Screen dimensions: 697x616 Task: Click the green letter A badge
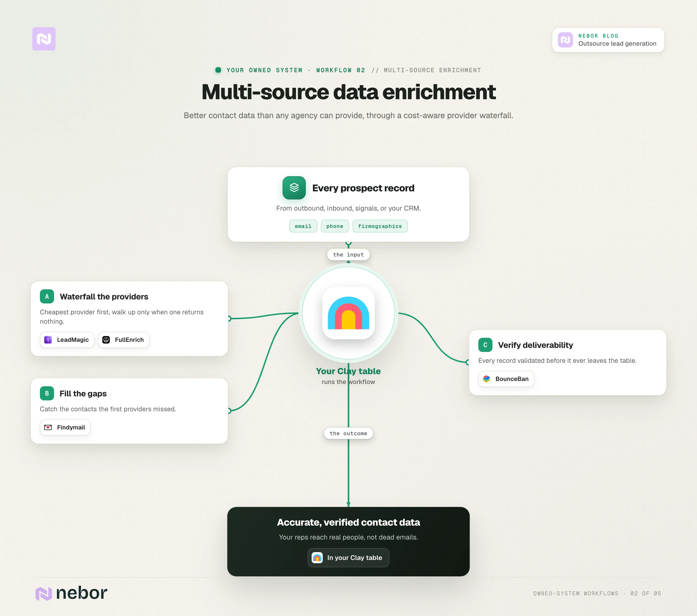point(47,296)
